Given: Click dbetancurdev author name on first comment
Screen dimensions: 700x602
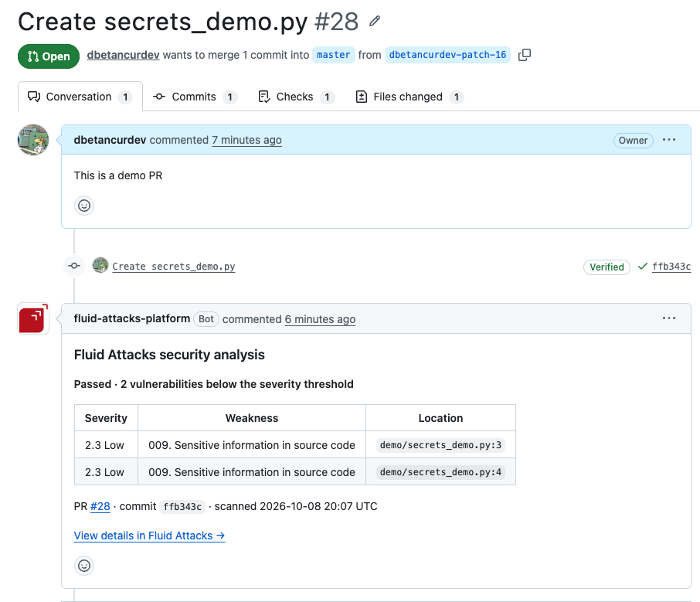Looking at the screenshot, I should click(110, 140).
